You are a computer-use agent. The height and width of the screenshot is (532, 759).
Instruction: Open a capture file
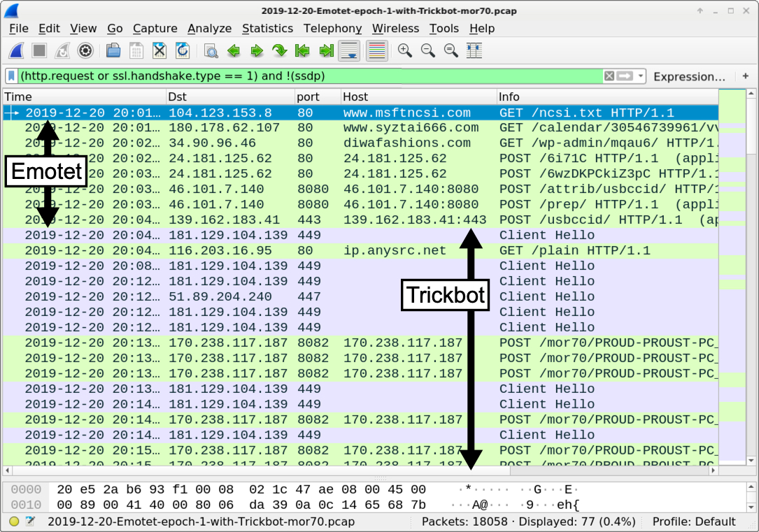(113, 50)
